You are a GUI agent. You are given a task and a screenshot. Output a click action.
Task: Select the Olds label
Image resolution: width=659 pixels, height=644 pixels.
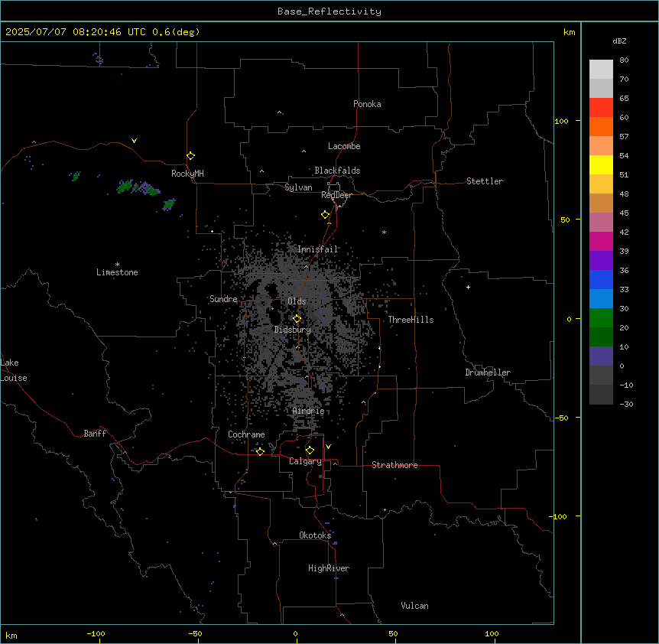pyautogui.click(x=297, y=301)
